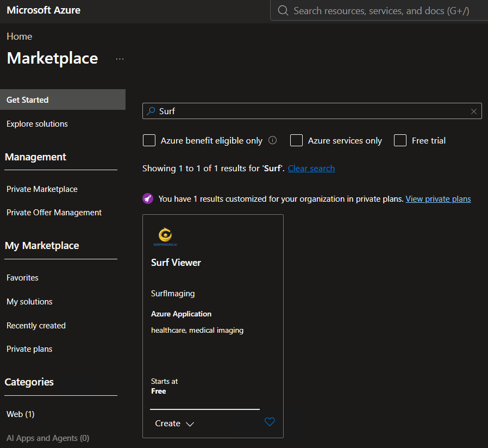Click the healthcare, medical imaging text
488x448 pixels.
(197, 331)
